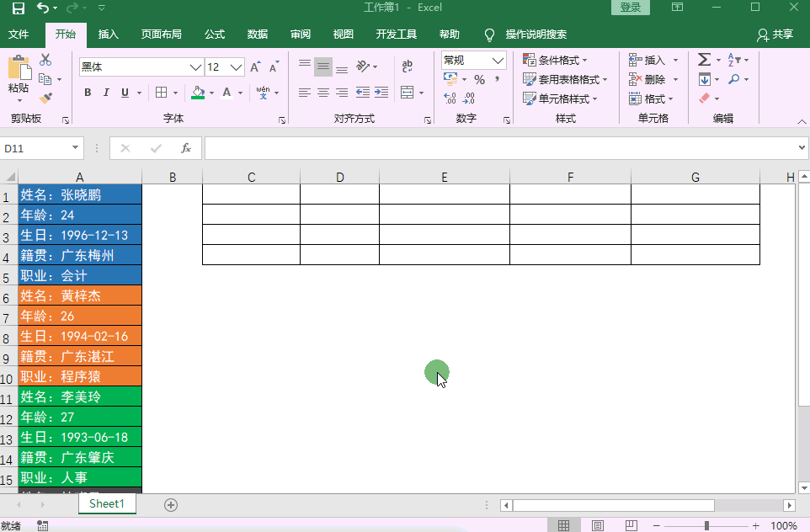The height and width of the screenshot is (532, 810).
Task: Click the horizontal scrollbar thumb
Action: [613, 504]
